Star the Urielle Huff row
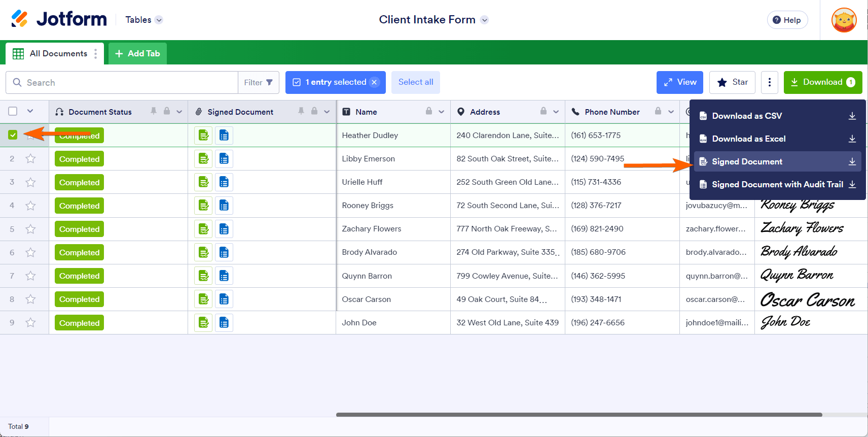The height and width of the screenshot is (437, 868). 31,182
